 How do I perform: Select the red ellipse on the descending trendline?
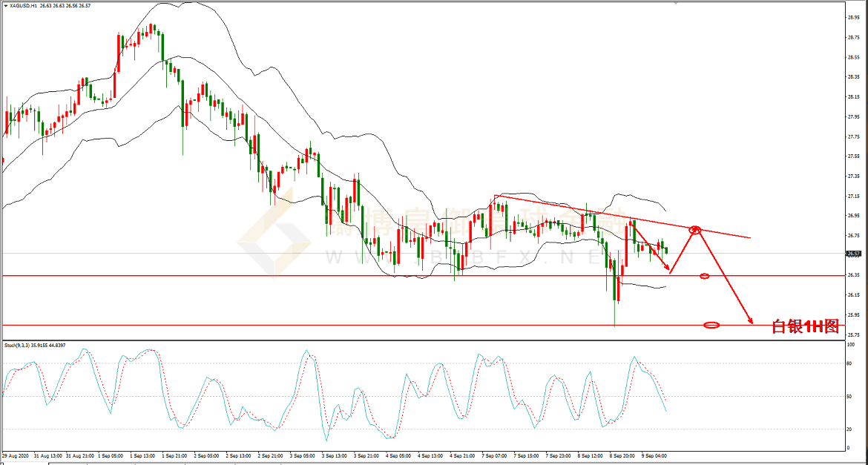pos(695,230)
